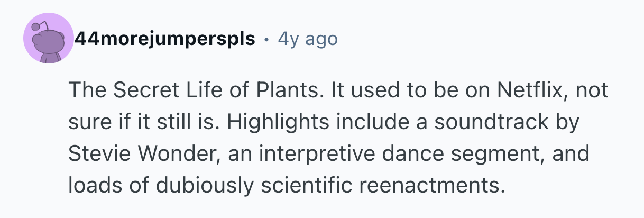Click the word "loads" starting the last line

(90, 185)
